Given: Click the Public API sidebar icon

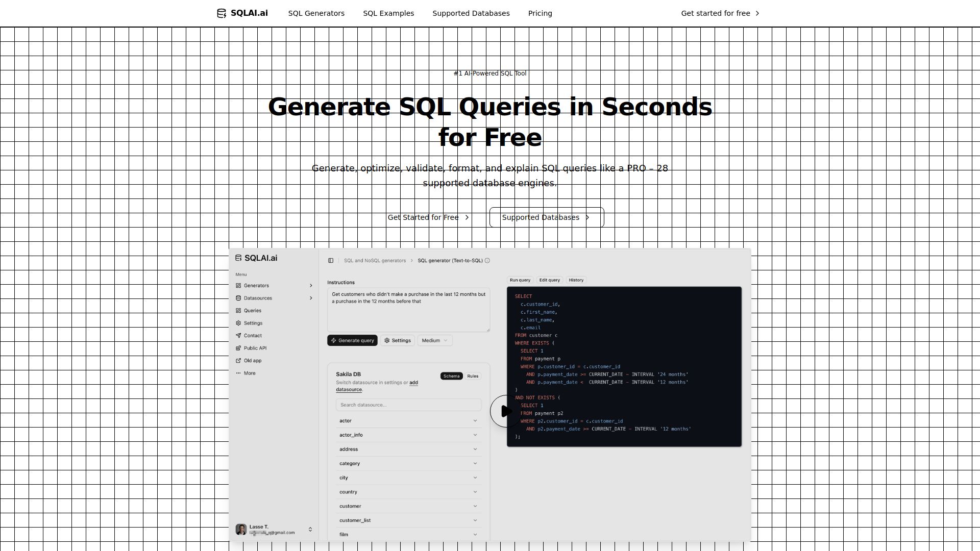Looking at the screenshot, I should click(238, 348).
